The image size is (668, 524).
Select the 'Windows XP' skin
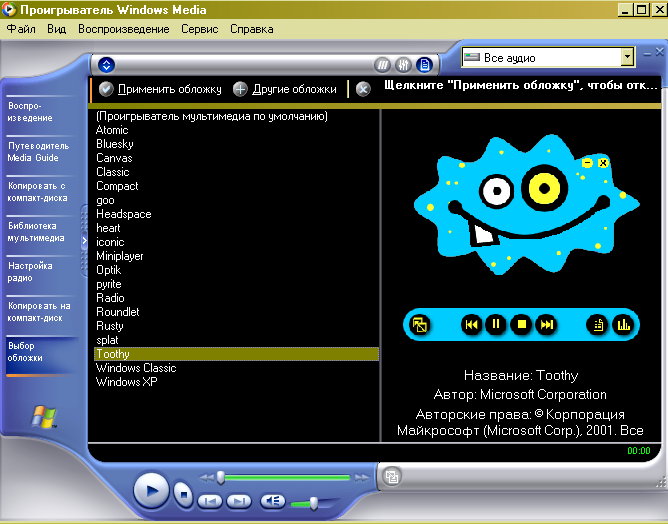236,382
